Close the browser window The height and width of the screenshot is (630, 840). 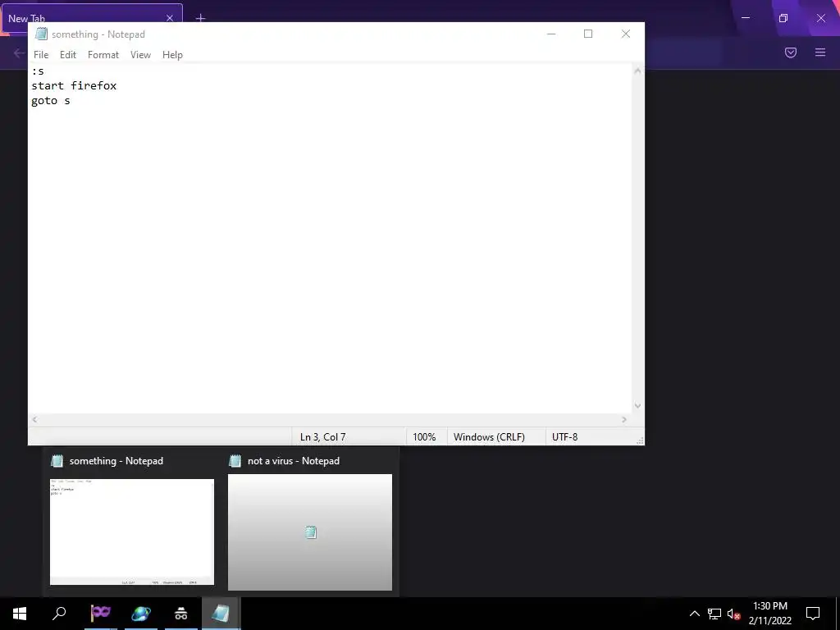(820, 18)
